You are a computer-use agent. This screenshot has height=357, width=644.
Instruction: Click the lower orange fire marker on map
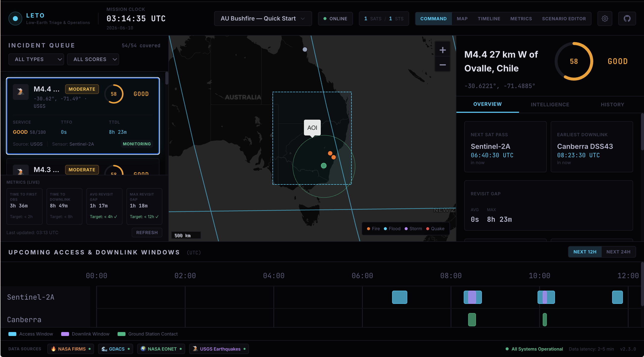(333, 157)
